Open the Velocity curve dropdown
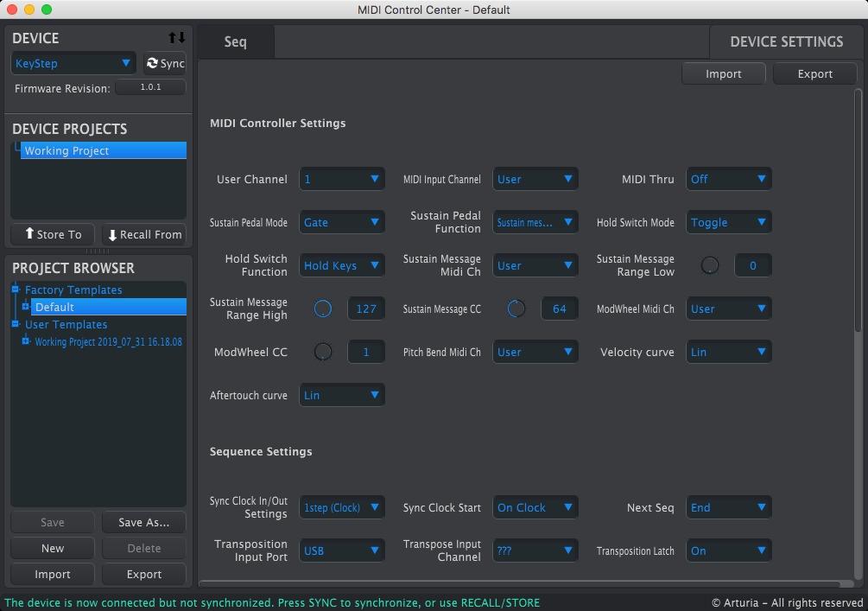Viewport: 868px width, 611px height. pos(728,352)
